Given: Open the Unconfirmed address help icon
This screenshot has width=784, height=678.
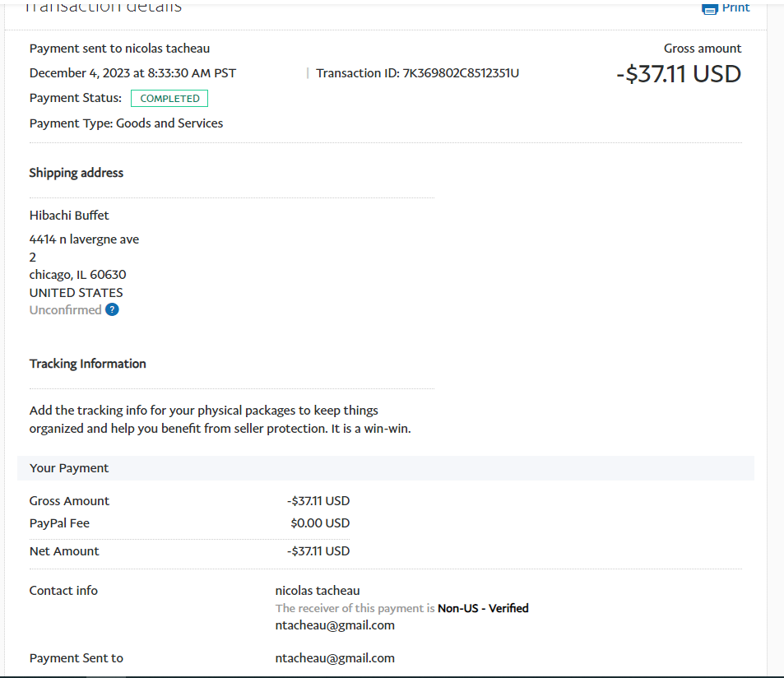Looking at the screenshot, I should point(112,310).
